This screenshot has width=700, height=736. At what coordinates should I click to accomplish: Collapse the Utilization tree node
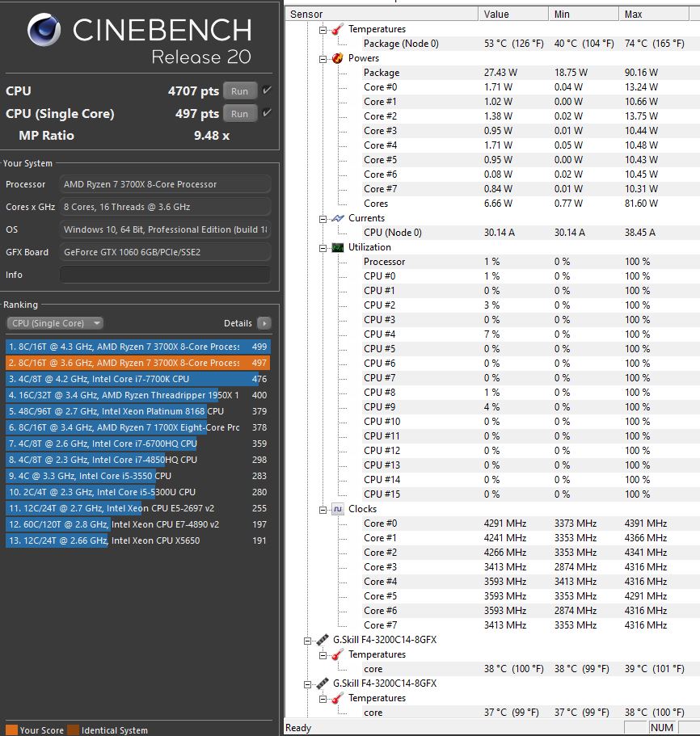point(323,248)
